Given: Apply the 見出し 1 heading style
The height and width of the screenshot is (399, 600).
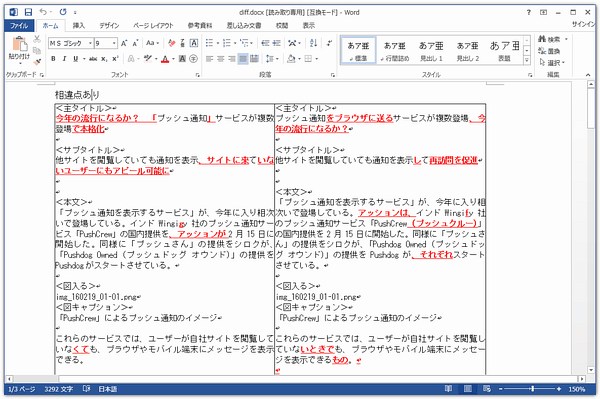Looking at the screenshot, I should (431, 51).
